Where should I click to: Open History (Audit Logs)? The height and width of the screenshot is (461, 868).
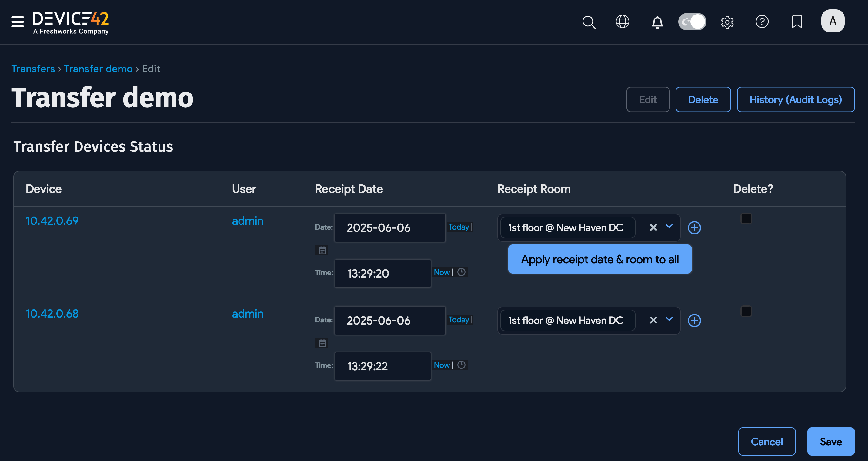pyautogui.click(x=795, y=99)
